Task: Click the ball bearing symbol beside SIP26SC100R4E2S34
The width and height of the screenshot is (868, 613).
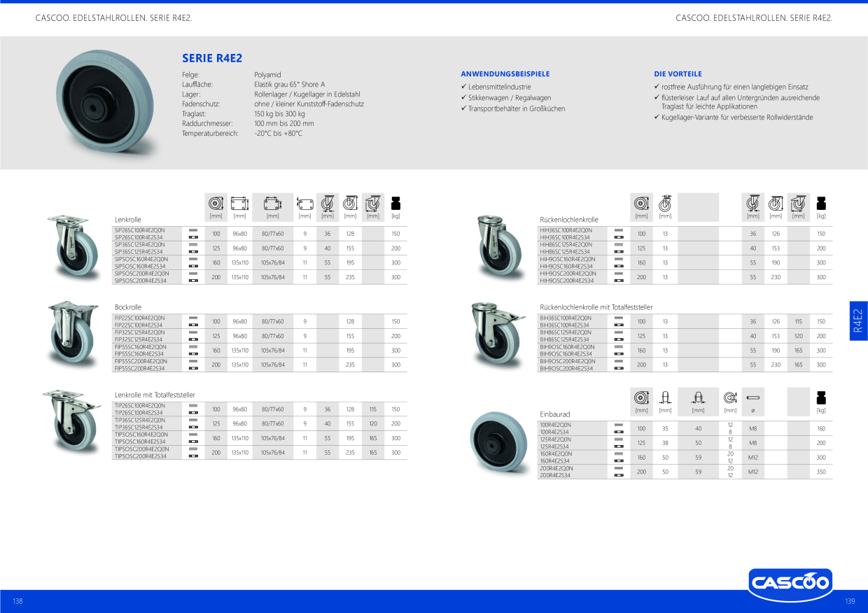Action: 194,237
